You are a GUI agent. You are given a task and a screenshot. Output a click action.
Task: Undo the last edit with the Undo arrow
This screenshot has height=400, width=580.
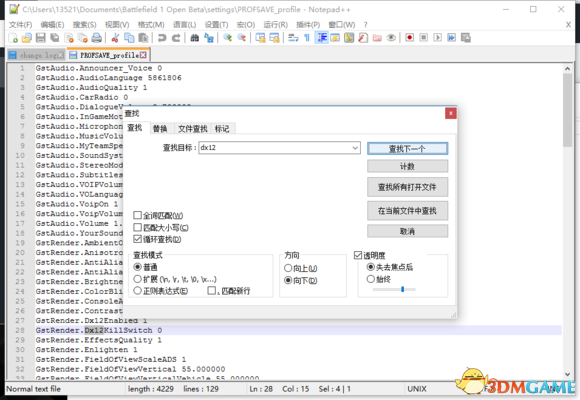(162, 38)
